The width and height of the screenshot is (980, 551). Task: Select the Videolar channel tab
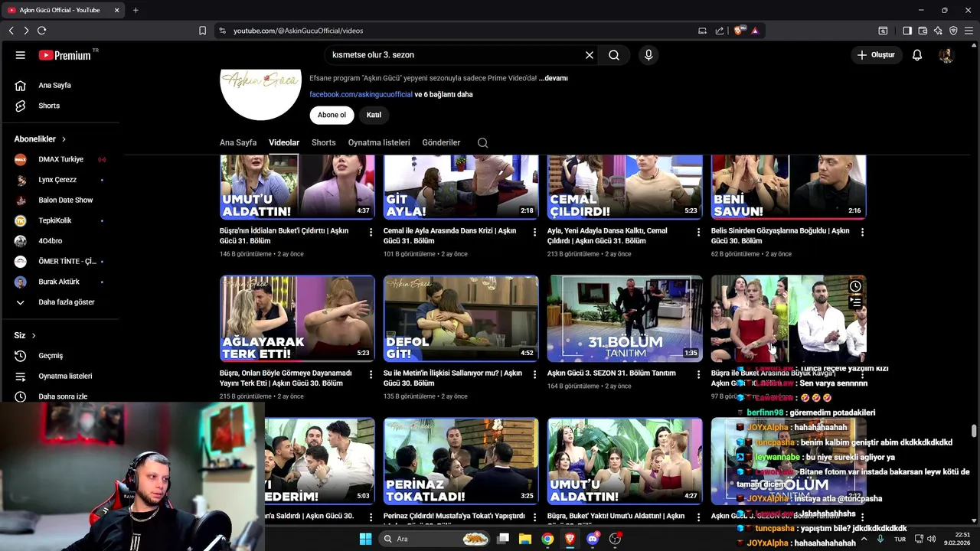[284, 142]
